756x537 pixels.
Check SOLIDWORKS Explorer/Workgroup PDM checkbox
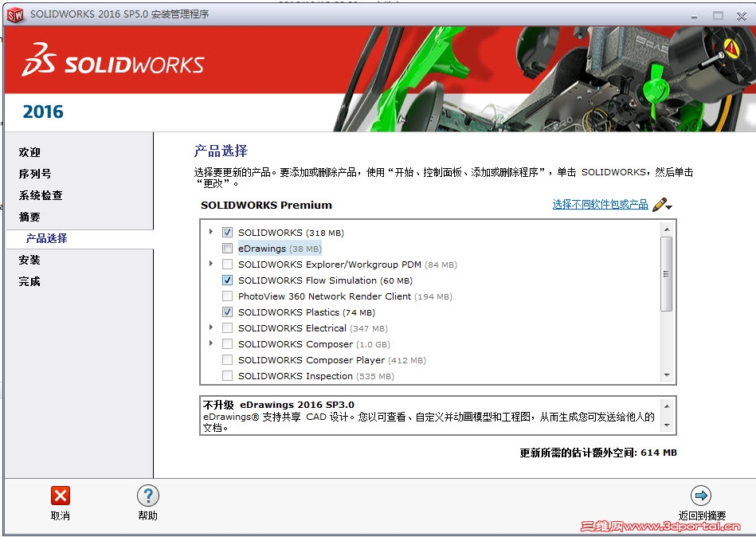coord(227,265)
